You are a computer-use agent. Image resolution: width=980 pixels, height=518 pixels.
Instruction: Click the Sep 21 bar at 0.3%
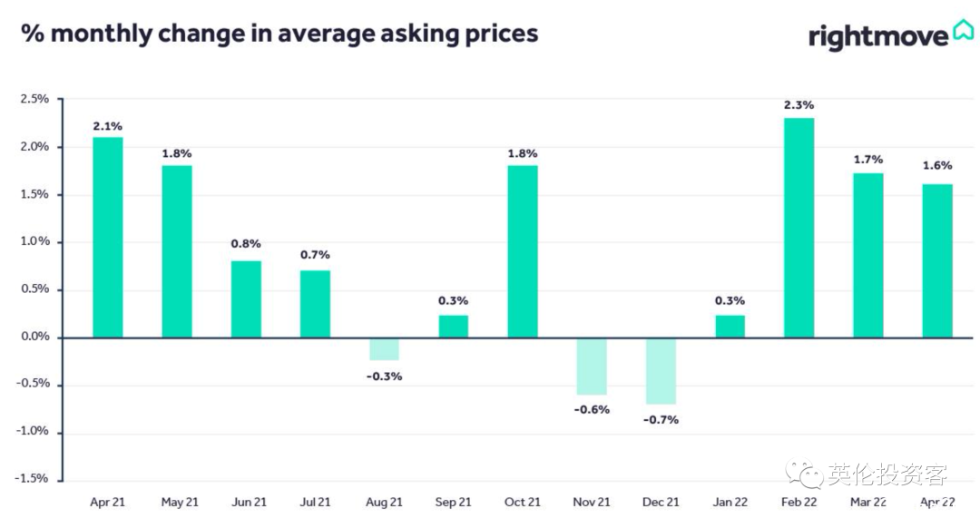click(454, 327)
